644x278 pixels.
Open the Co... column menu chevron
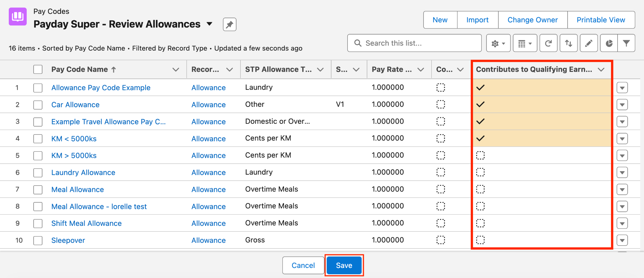(x=460, y=69)
